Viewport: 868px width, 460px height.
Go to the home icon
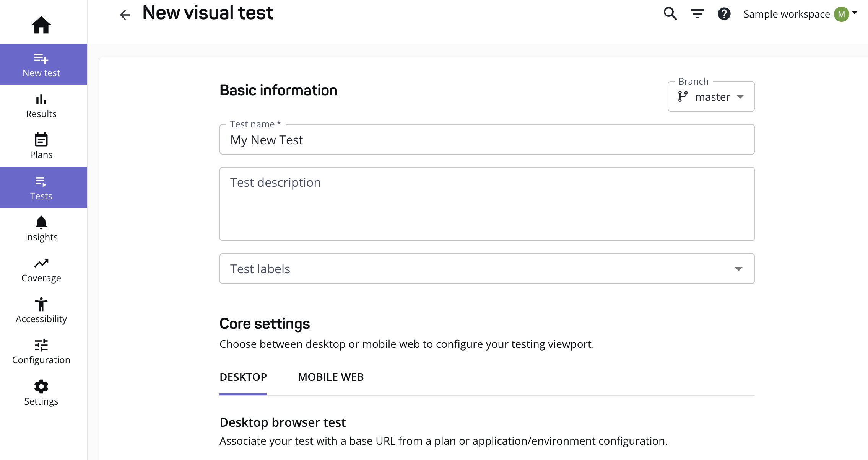point(41,25)
